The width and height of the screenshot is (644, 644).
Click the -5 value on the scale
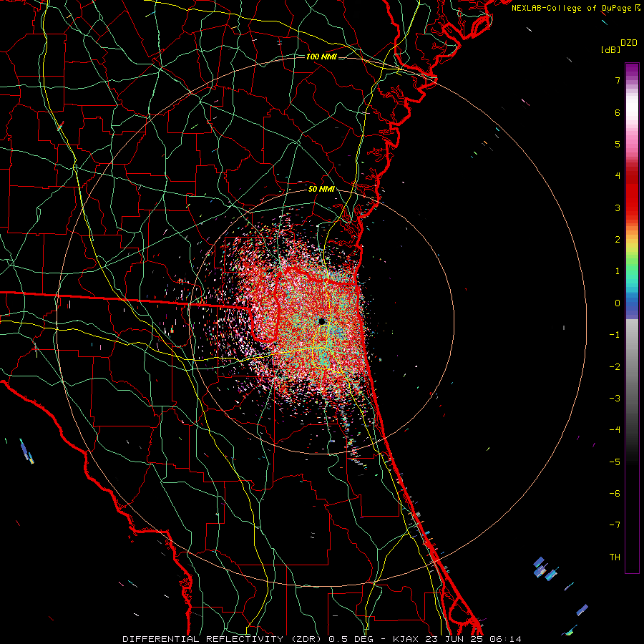pos(615,462)
